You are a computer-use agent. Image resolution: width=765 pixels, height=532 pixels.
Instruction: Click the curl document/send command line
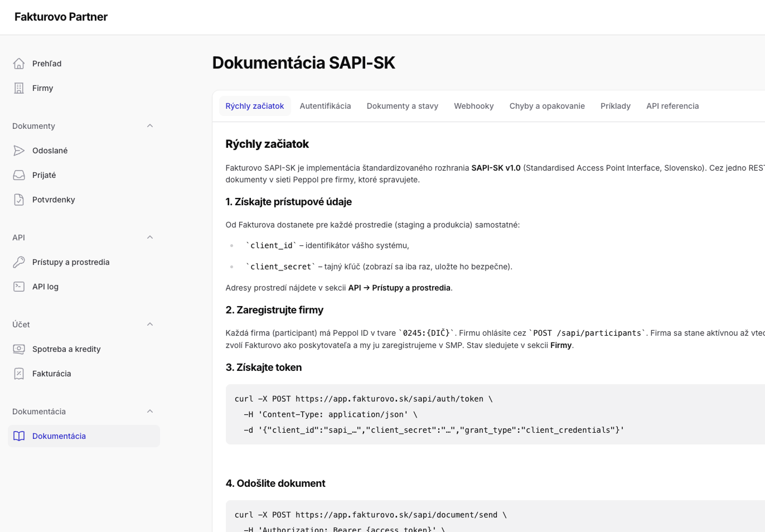[x=371, y=515]
